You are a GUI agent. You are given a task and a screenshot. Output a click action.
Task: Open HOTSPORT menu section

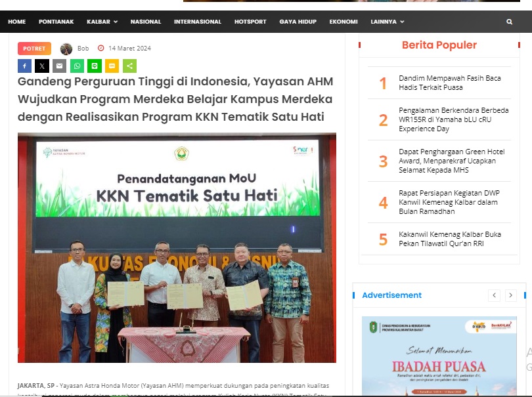point(250,22)
